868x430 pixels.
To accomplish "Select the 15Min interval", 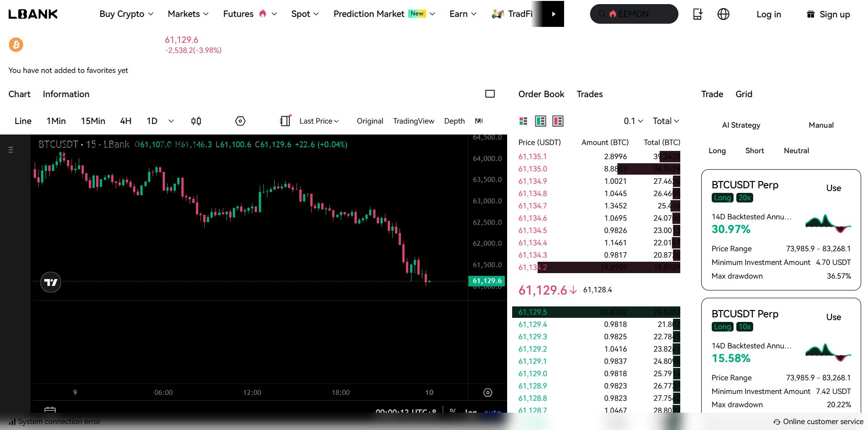I will [93, 121].
